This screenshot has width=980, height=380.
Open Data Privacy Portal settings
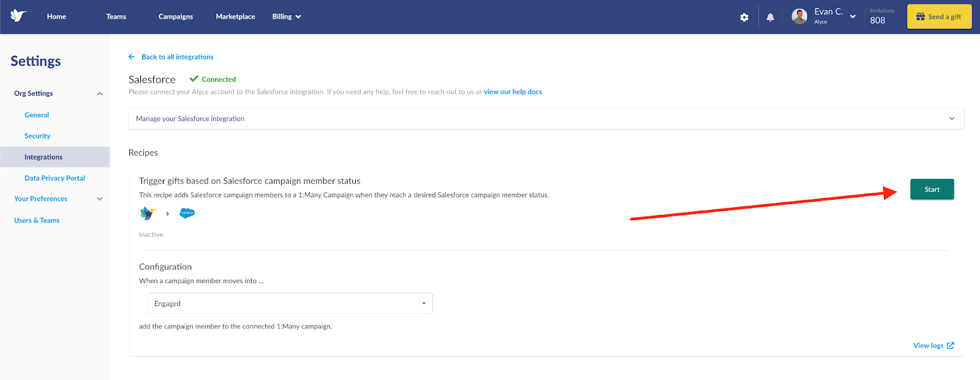[x=55, y=178]
